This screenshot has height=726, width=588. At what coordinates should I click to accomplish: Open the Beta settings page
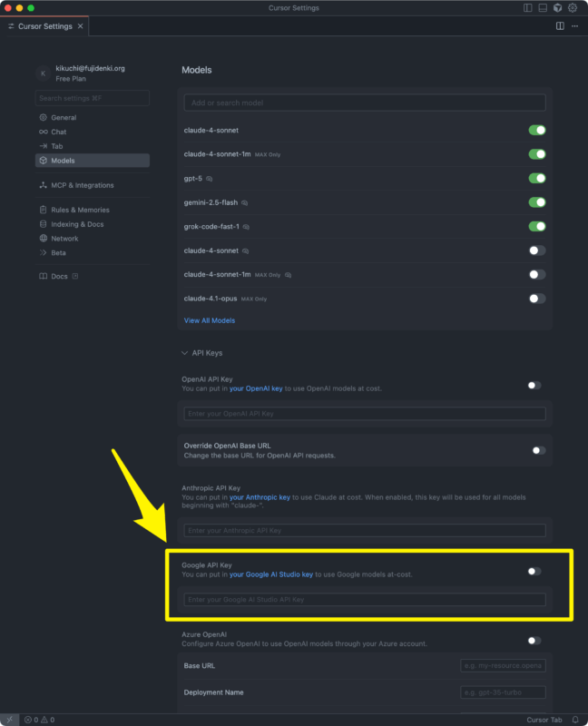pyautogui.click(x=93, y=253)
